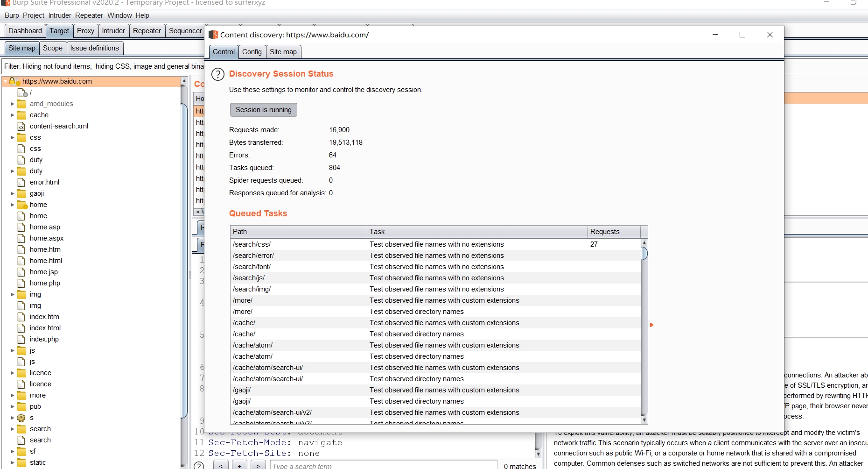This screenshot has height=469, width=868.
Task: Click the previous match arrow button
Action: coord(221,466)
